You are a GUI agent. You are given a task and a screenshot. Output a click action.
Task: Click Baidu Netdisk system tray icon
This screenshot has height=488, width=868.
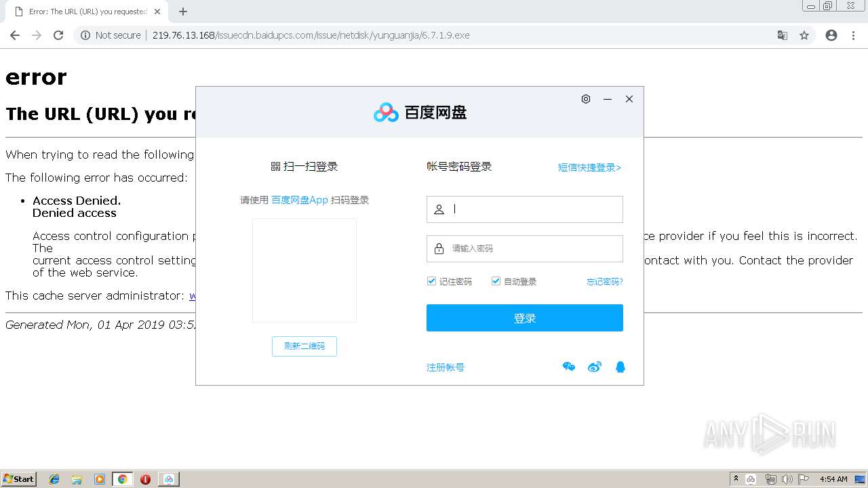click(x=751, y=479)
